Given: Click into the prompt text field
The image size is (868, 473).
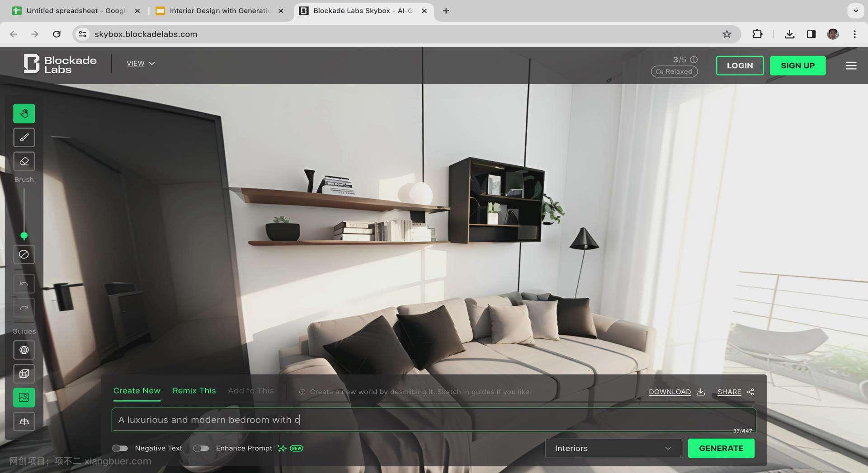Looking at the screenshot, I should pos(433,420).
